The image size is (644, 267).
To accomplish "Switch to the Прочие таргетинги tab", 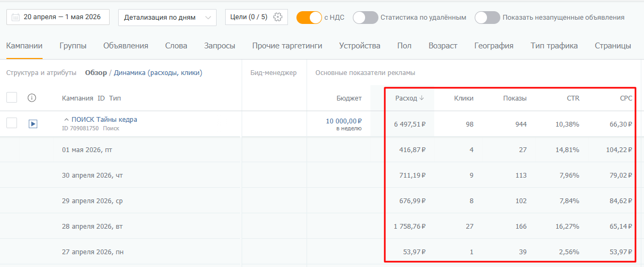I will [x=287, y=46].
